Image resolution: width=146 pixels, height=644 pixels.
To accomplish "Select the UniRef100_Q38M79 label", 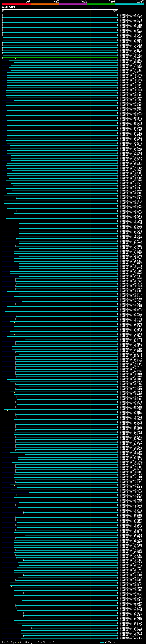I will (131, 30).
